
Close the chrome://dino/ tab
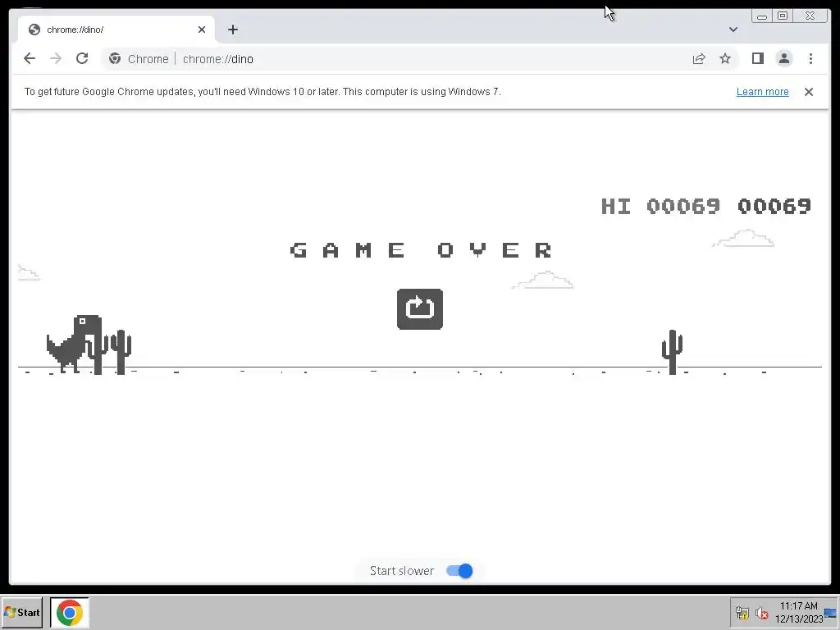click(x=202, y=30)
